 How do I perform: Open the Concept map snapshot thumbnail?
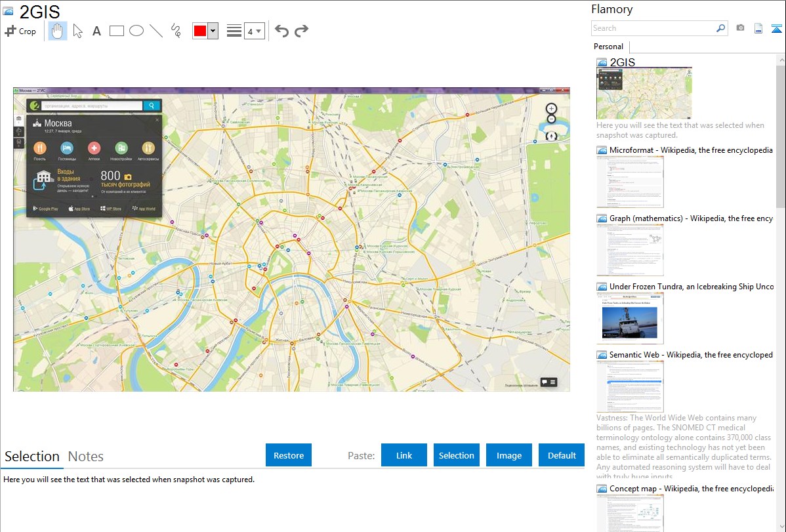point(630,514)
